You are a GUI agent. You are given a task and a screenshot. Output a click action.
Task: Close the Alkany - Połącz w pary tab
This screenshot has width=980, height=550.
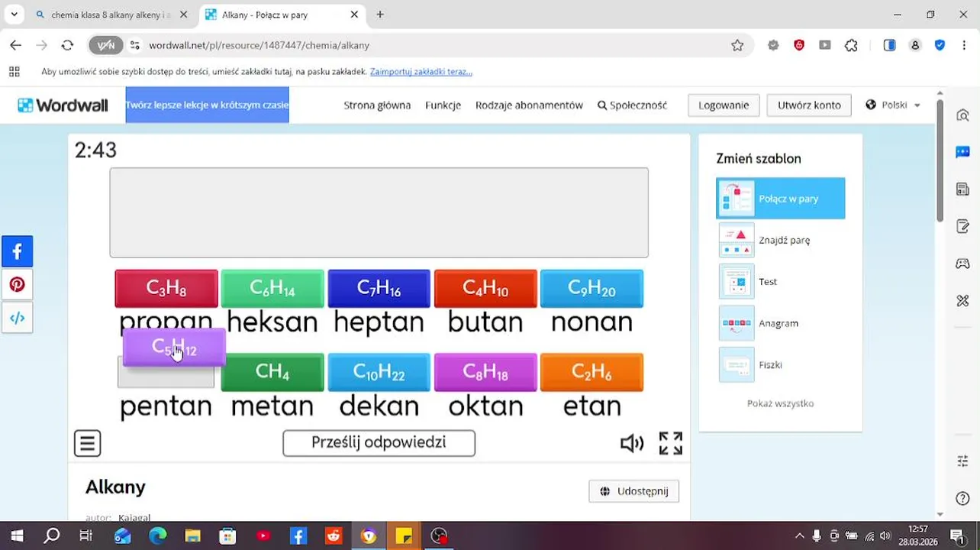click(x=354, y=15)
